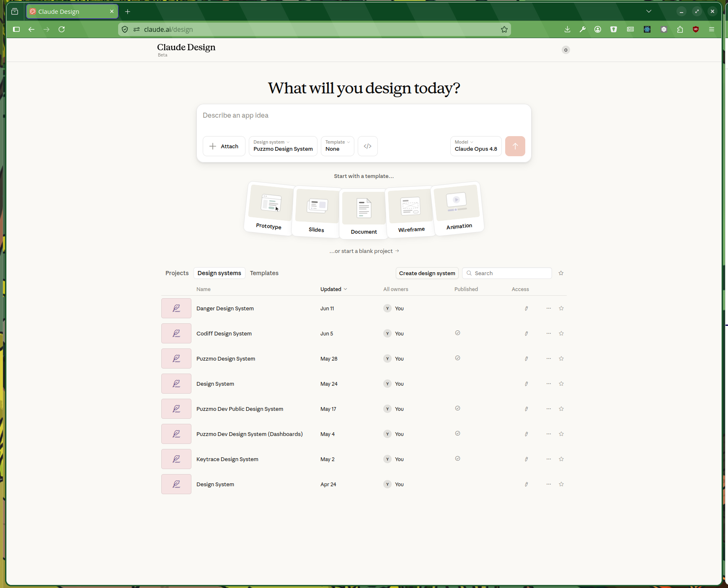
Task: Open more options for Keytrace Design System
Action: [549, 459]
